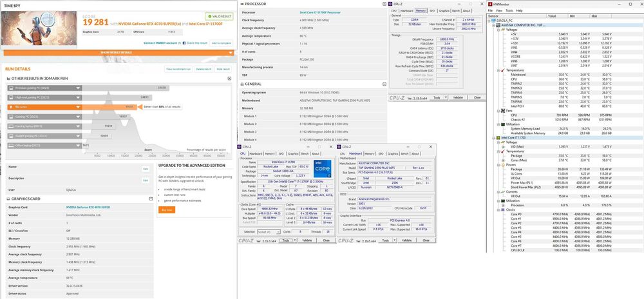
Task: Click Powers flame icon under Intel Core i7
Action: (503, 164)
